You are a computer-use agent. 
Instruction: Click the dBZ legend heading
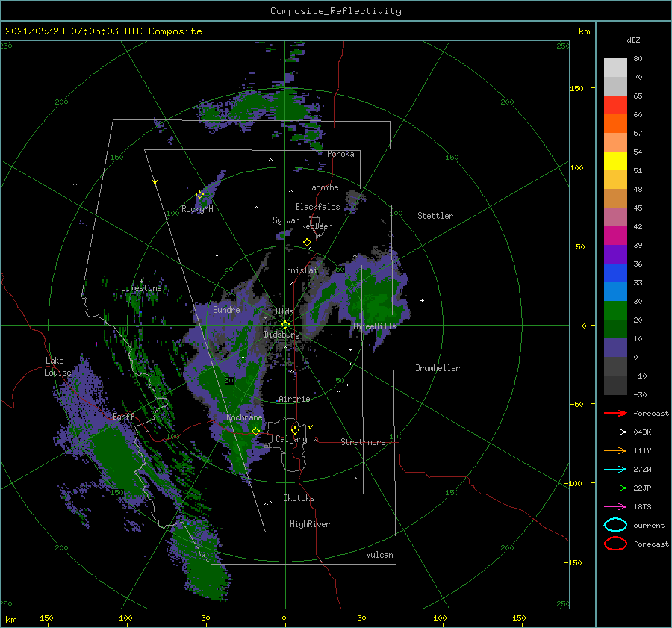coord(633,40)
